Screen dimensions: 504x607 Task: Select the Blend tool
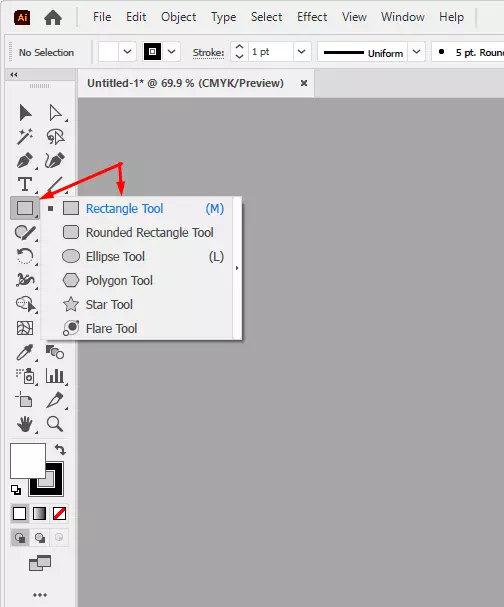[x=55, y=352]
